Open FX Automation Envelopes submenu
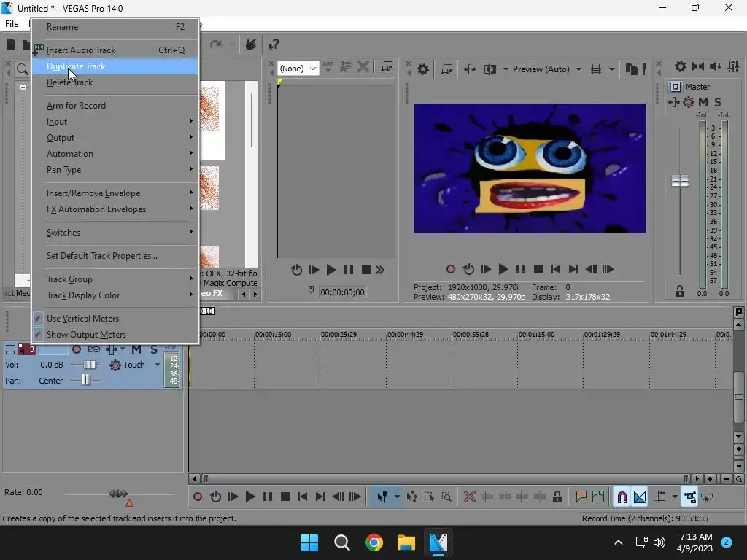The height and width of the screenshot is (560, 747). pos(115,209)
